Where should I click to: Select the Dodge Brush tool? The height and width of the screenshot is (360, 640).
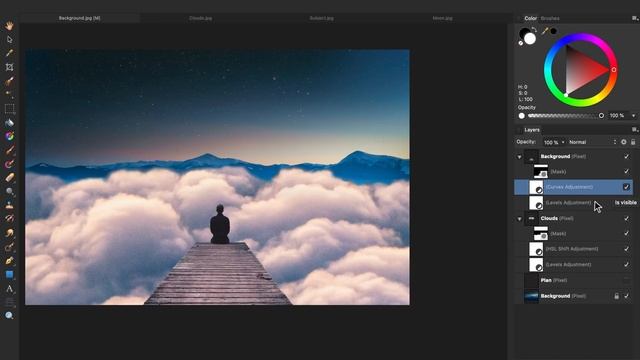[x=9, y=191]
